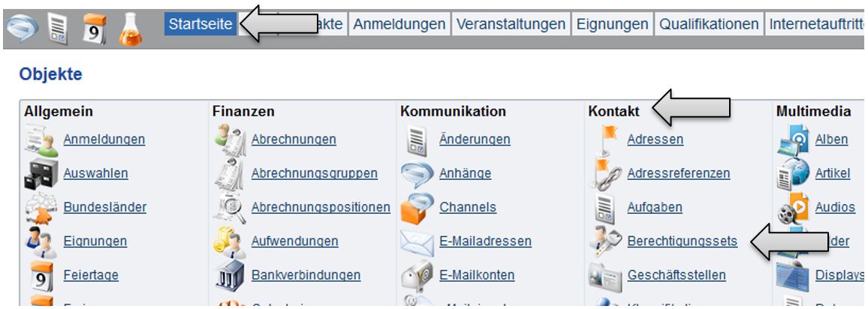Image resolution: width=868 pixels, height=309 pixels.
Task: Open the Abrechnungsgruppen link
Action: coord(314,173)
